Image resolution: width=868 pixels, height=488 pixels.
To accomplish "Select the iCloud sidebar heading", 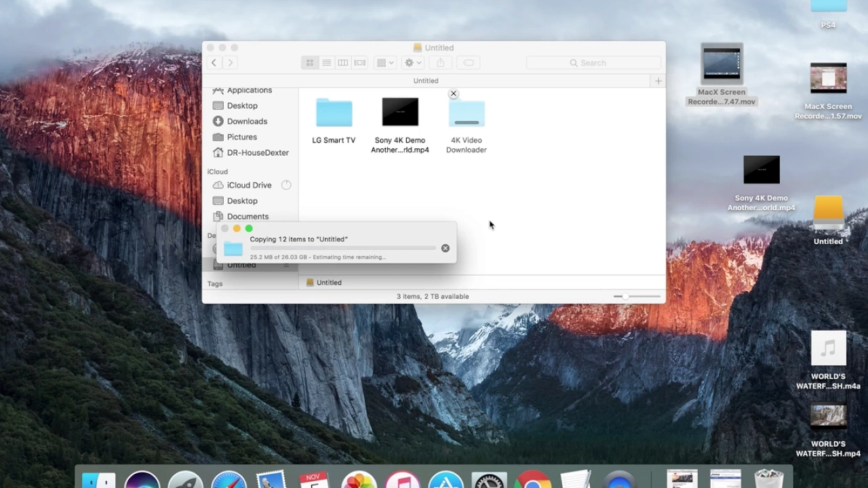I will click(218, 171).
